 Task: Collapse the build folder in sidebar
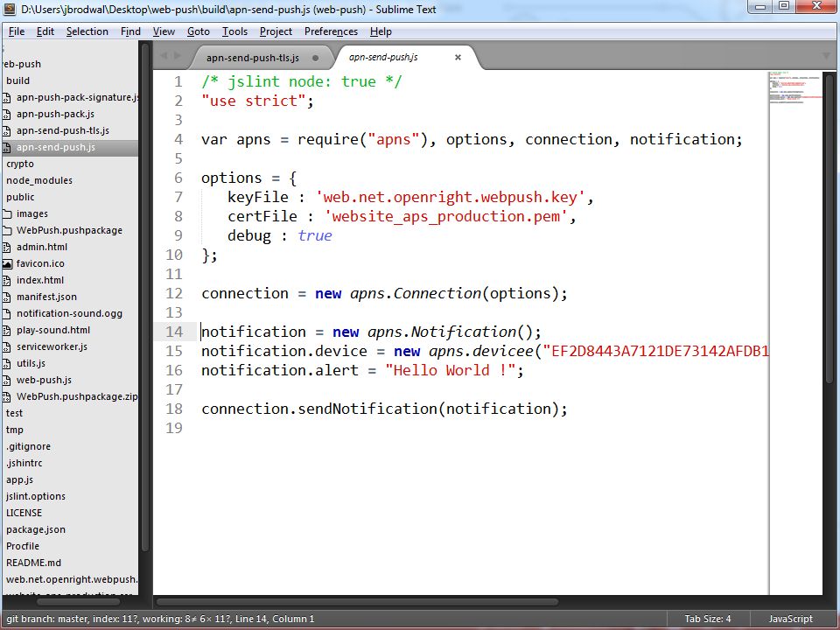(x=18, y=80)
